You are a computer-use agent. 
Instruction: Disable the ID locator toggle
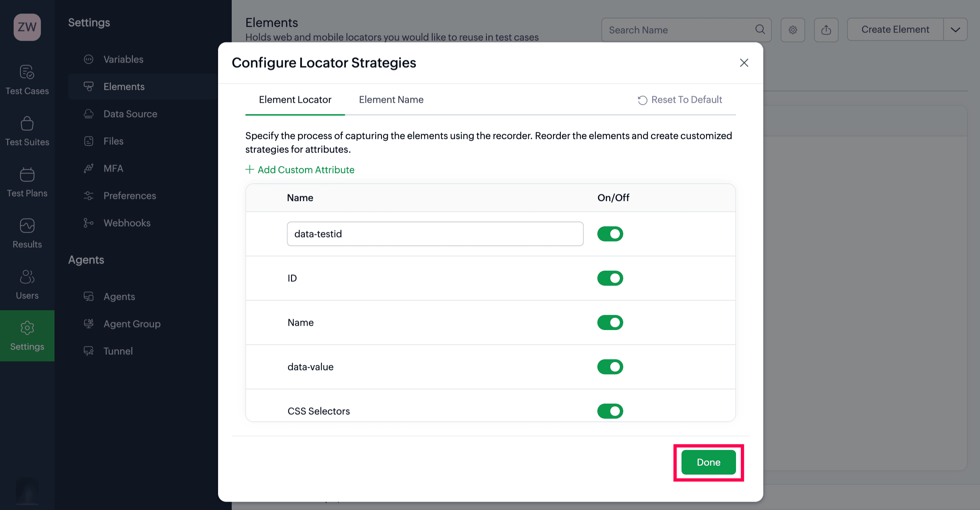click(610, 278)
